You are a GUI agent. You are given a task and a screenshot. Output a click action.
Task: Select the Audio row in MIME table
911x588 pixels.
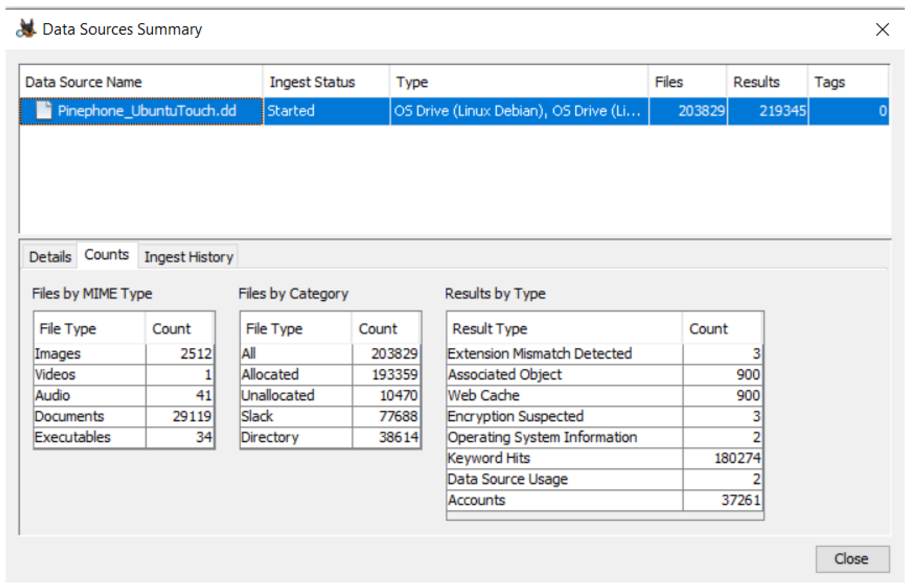(124, 396)
